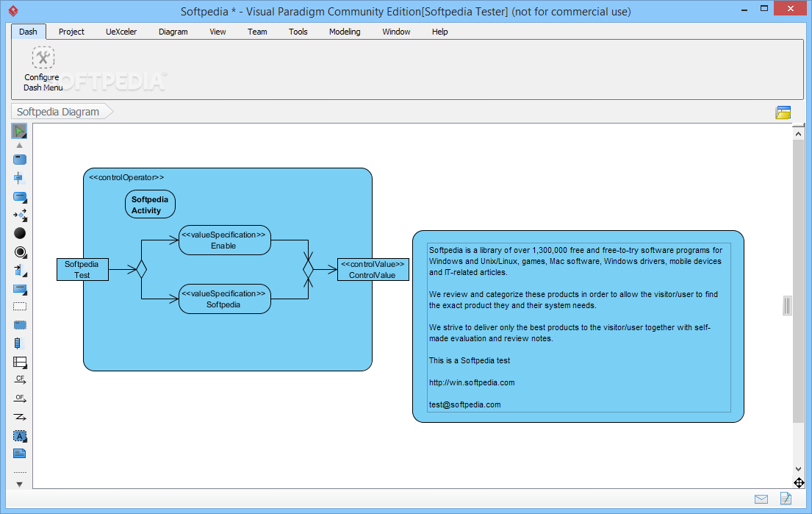Image resolution: width=812 pixels, height=514 pixels.
Task: Open the Team menu
Action: tap(257, 32)
